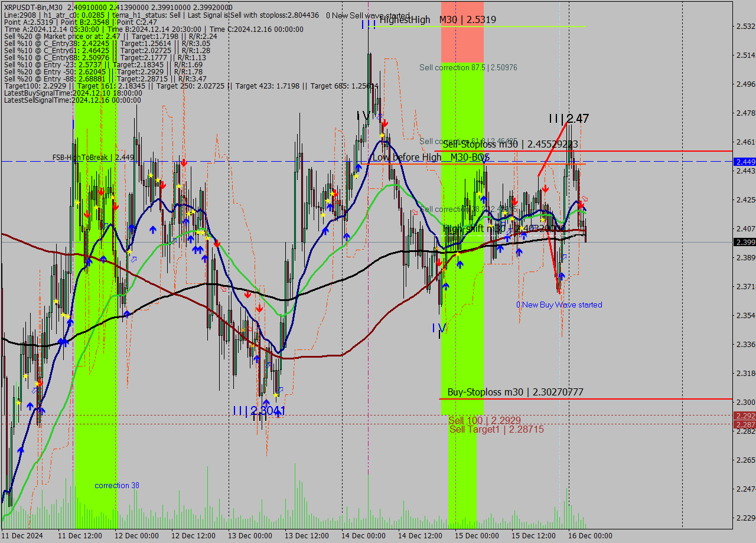Click the Target100: 2.2929 targets line
Image resolution: width=756 pixels, height=543 pixels.
click(191, 86)
